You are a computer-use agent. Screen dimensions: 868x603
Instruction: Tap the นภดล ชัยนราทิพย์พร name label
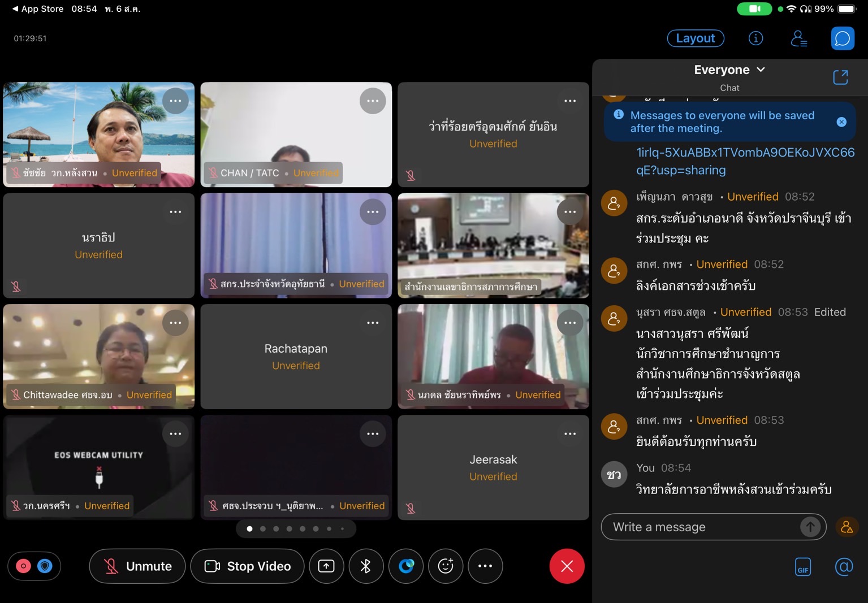[x=459, y=394]
